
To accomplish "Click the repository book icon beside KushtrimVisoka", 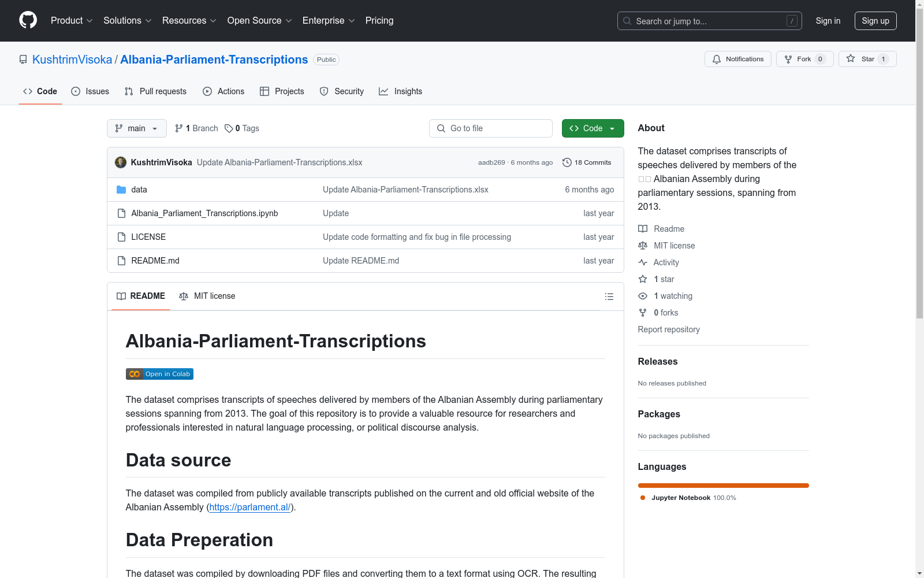I will click(x=23, y=60).
